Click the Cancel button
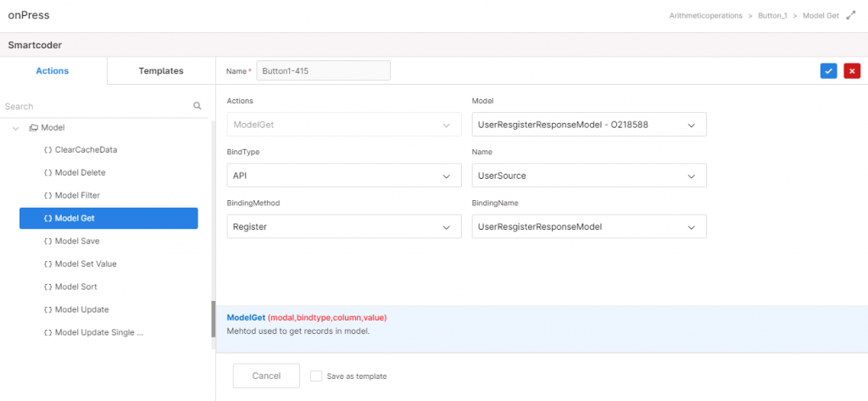The width and height of the screenshot is (868, 401). click(x=266, y=376)
